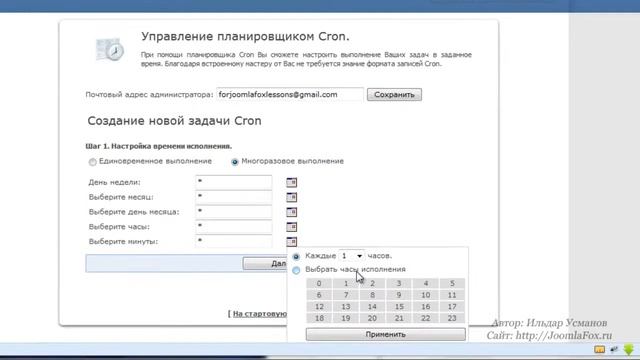Click the День недели input field
This screenshot has height=360, width=640.
234,182
